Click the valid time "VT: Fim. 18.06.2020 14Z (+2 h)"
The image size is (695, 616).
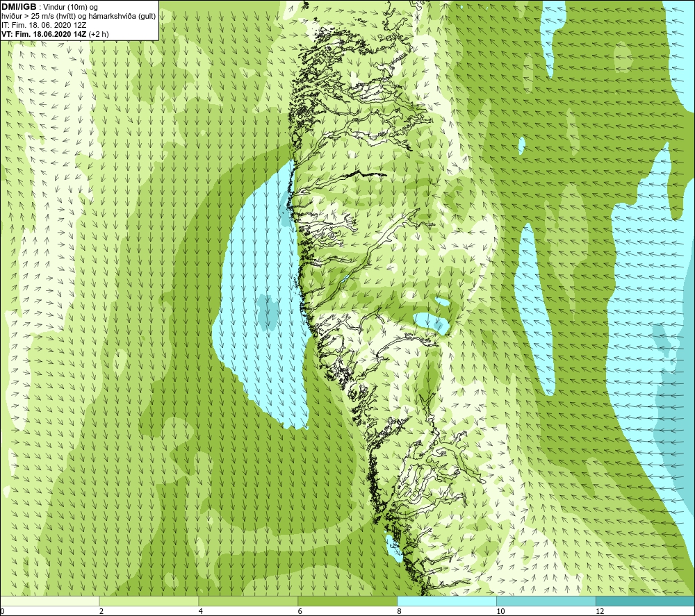click(x=55, y=34)
